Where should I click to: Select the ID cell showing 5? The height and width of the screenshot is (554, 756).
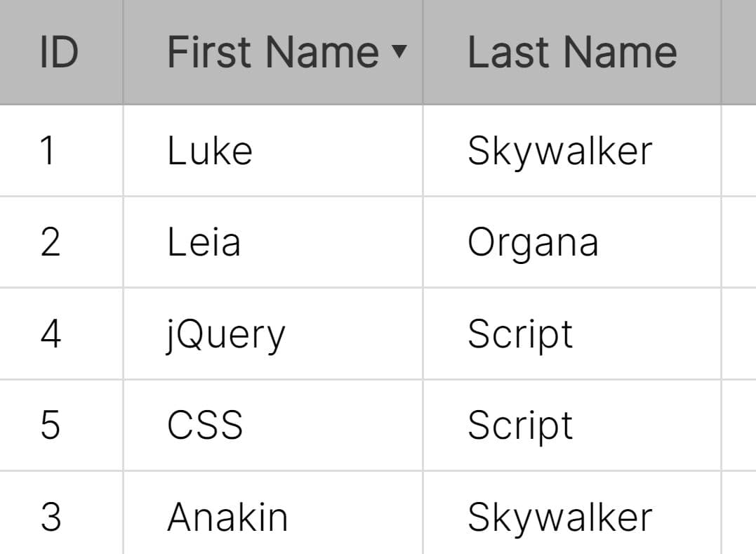50,426
